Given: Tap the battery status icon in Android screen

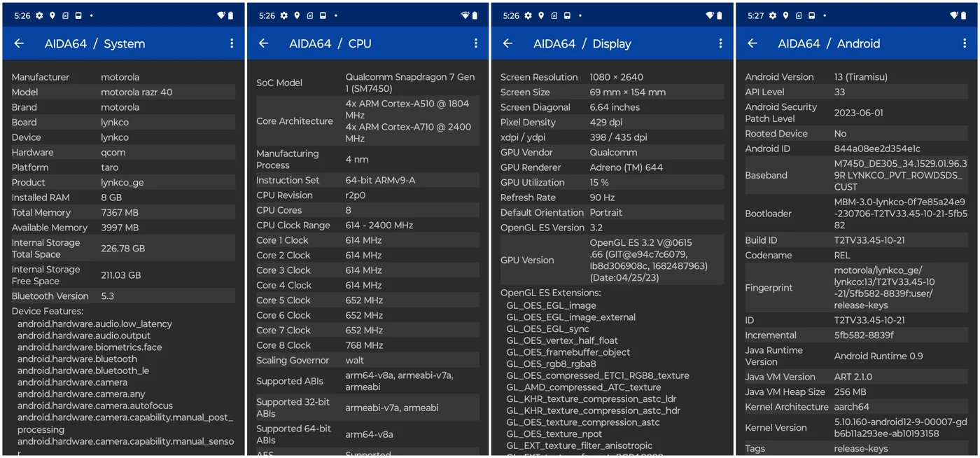Looking at the screenshot, I should [963, 15].
